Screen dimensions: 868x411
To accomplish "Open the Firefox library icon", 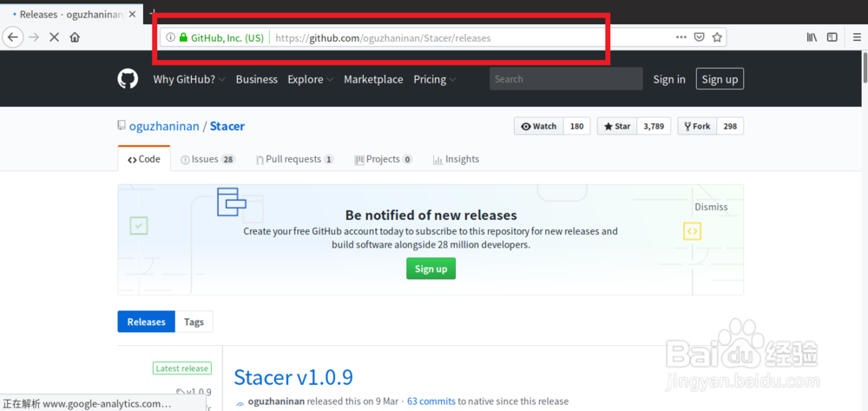I will [812, 37].
